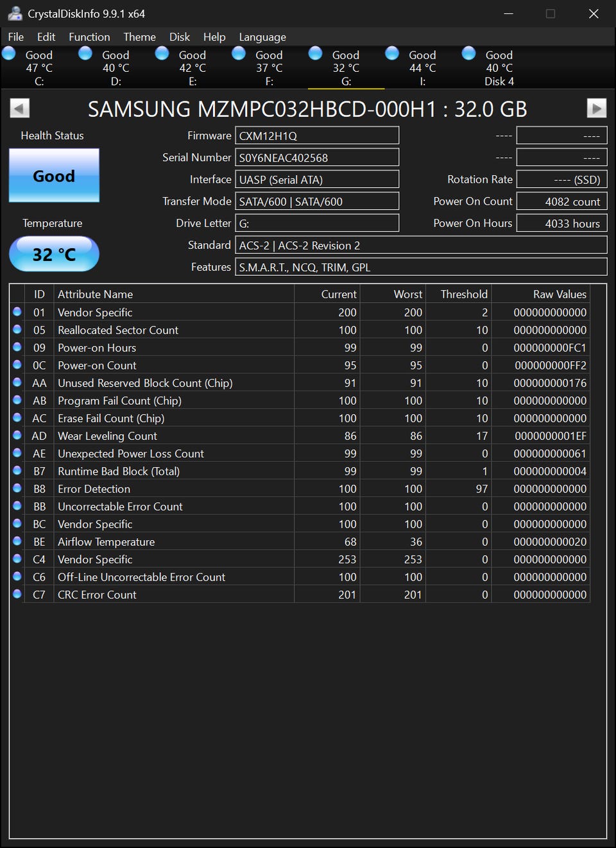Click status orb for Erase Fail Count

click(x=17, y=418)
